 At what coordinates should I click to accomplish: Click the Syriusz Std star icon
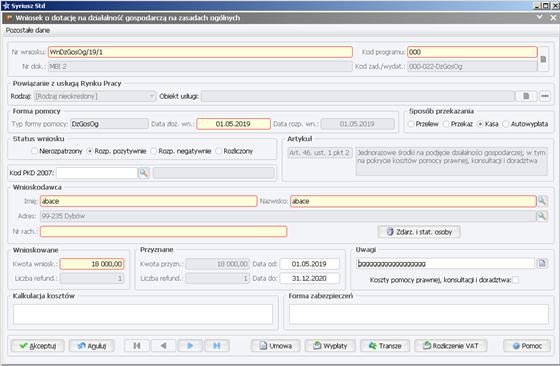[6, 5]
